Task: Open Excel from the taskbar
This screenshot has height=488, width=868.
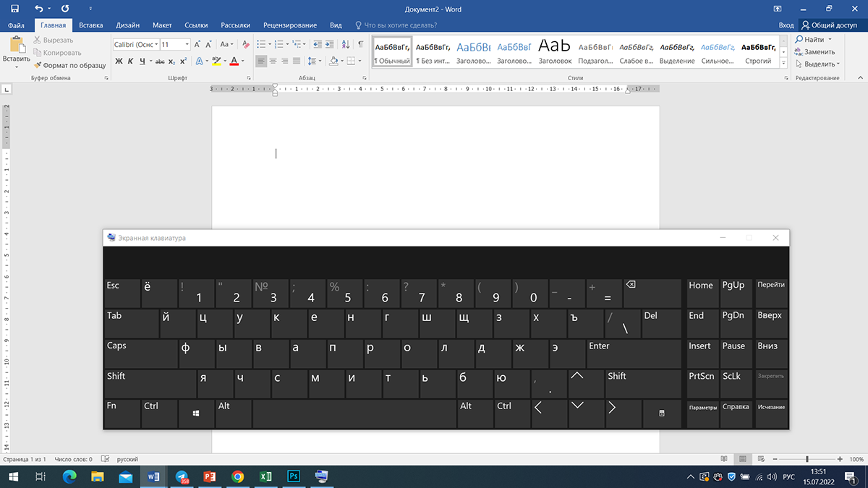Action: pyautogui.click(x=265, y=476)
